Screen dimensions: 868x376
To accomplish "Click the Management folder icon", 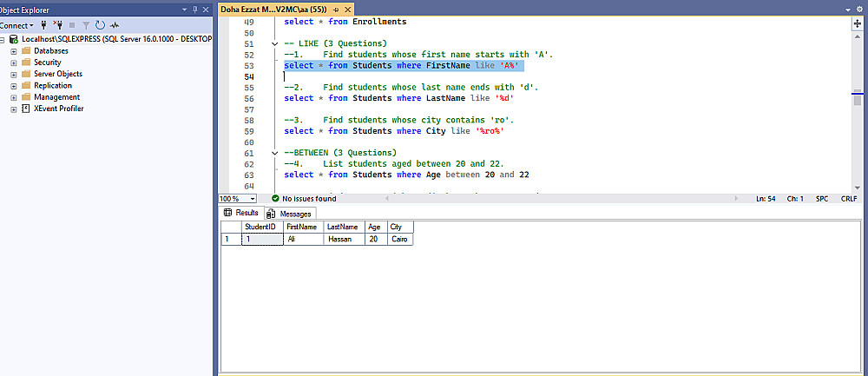I will tap(25, 97).
